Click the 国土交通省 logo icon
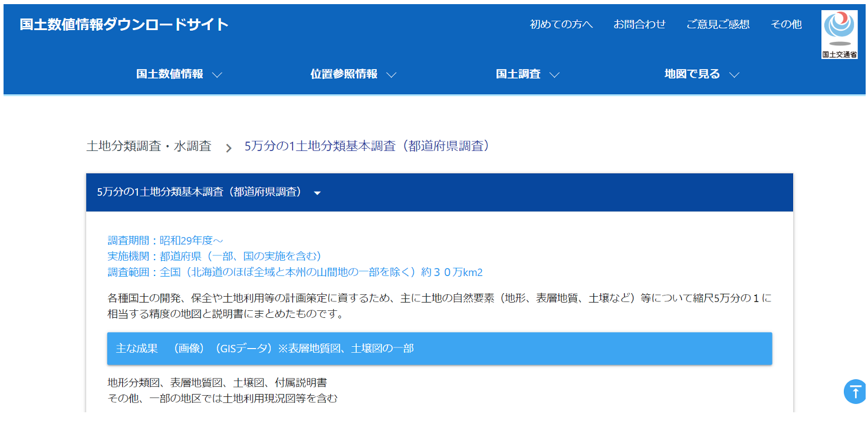This screenshot has height=427, width=868. (x=838, y=32)
